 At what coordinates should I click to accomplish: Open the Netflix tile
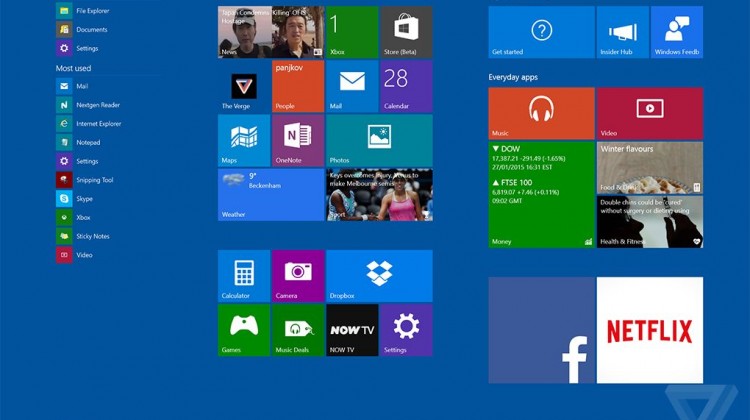pos(650,330)
